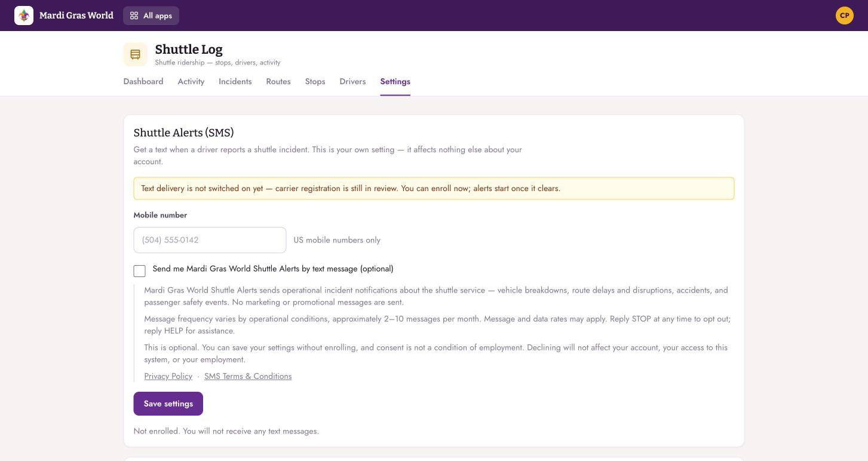Click the Mobile number label

point(160,215)
